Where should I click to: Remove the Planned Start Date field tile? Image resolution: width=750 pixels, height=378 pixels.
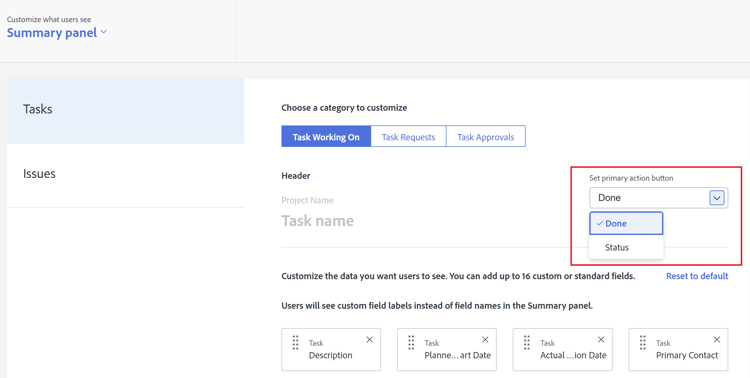485,340
